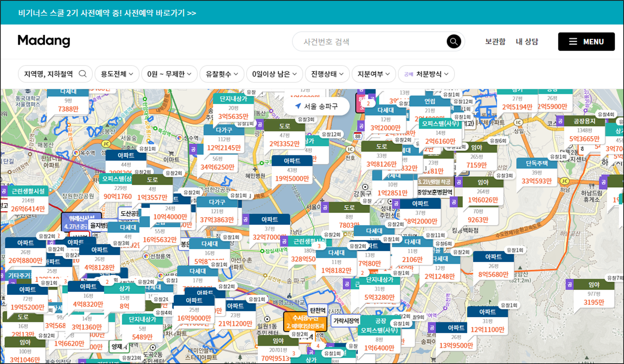Click the black search magnifier button
This screenshot has height=364, width=624.
[x=453, y=42]
